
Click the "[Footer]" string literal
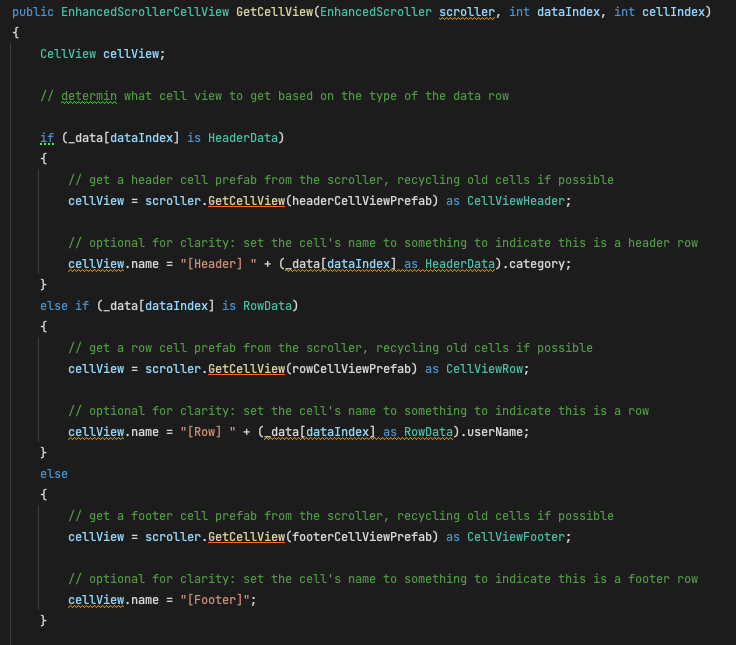215,600
